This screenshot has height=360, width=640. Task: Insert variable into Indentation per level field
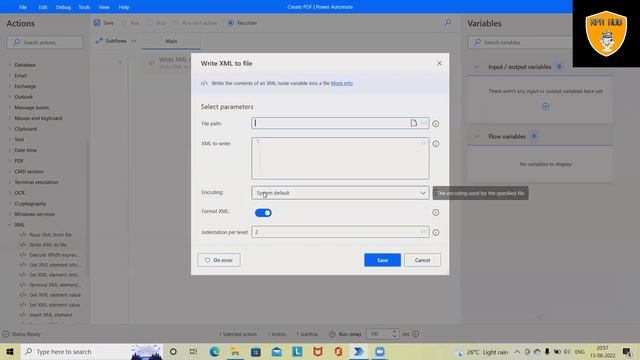(424, 232)
